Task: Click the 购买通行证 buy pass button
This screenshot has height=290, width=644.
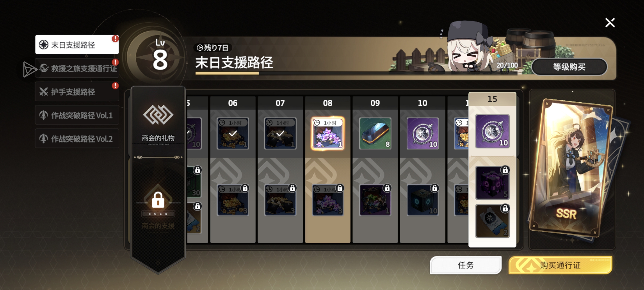Action: pos(560,265)
